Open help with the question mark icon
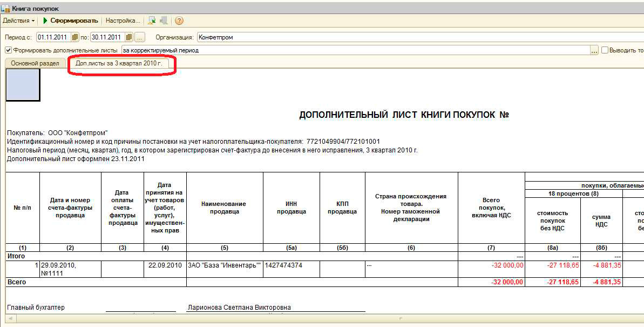This screenshot has width=644, height=327. (179, 21)
